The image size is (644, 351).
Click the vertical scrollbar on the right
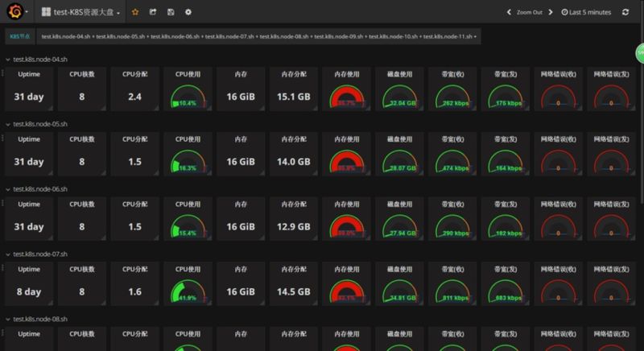(642, 123)
